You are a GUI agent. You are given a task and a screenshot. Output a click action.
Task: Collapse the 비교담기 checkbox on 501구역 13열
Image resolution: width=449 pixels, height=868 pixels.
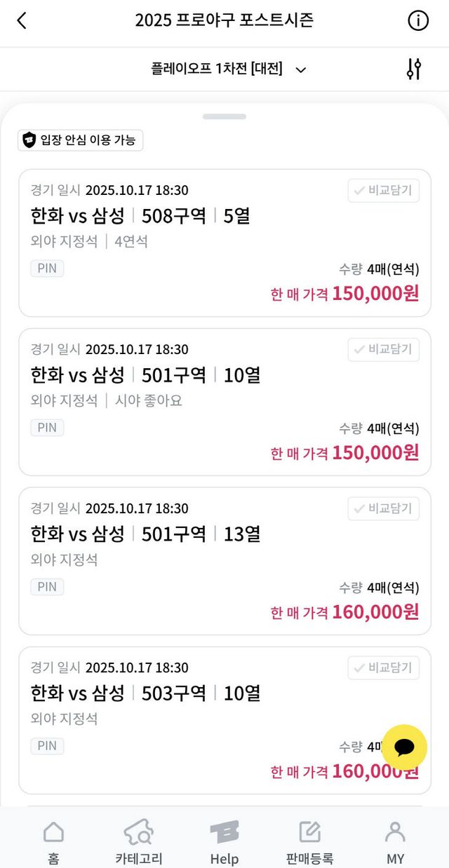pyautogui.click(x=382, y=509)
